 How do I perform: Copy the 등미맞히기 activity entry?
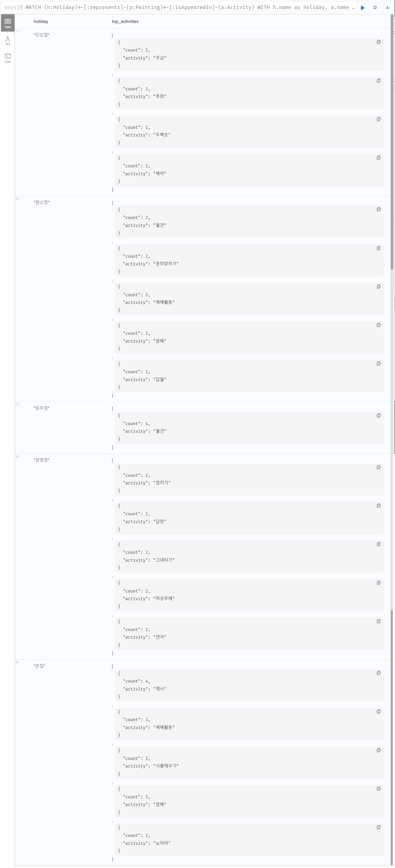[378, 248]
